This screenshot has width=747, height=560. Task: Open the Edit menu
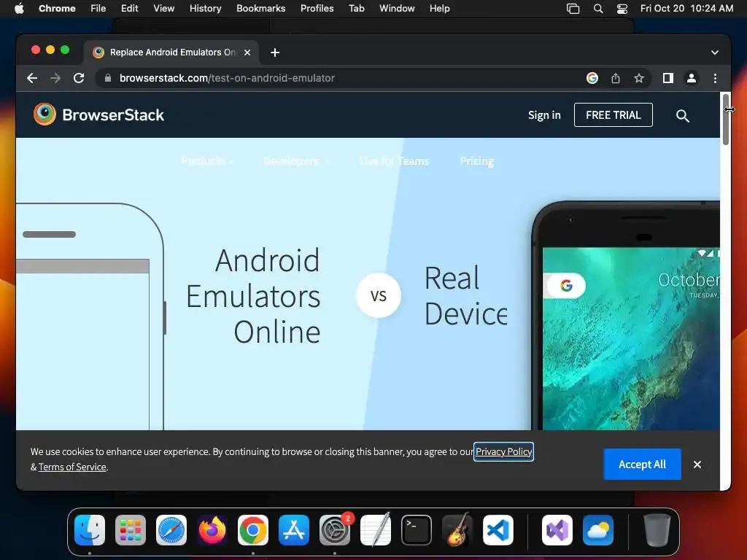(129, 9)
